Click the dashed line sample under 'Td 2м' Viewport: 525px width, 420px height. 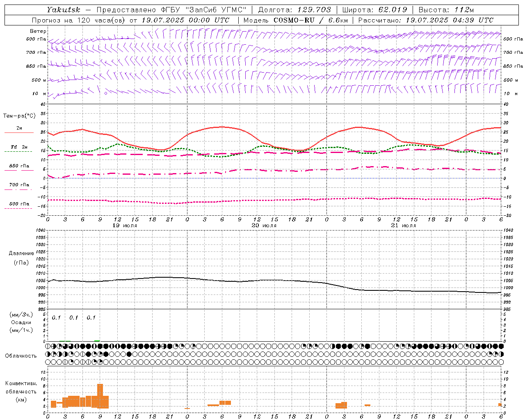click(x=18, y=152)
